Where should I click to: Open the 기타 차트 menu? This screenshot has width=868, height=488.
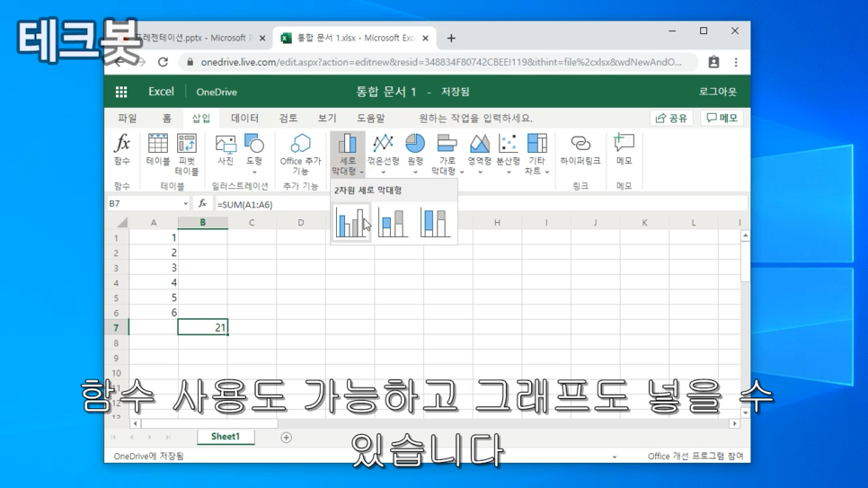coord(536,155)
